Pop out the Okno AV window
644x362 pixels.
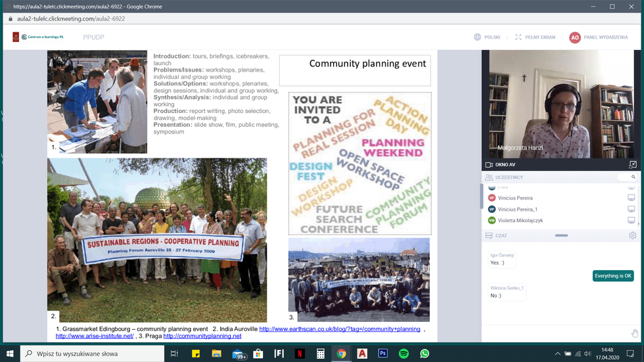coord(632,165)
